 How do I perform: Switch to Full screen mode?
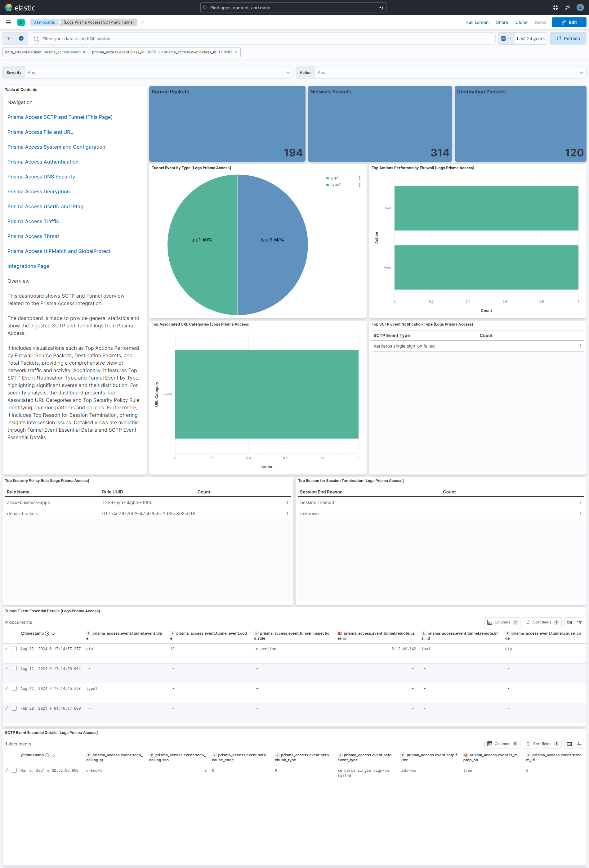(477, 22)
